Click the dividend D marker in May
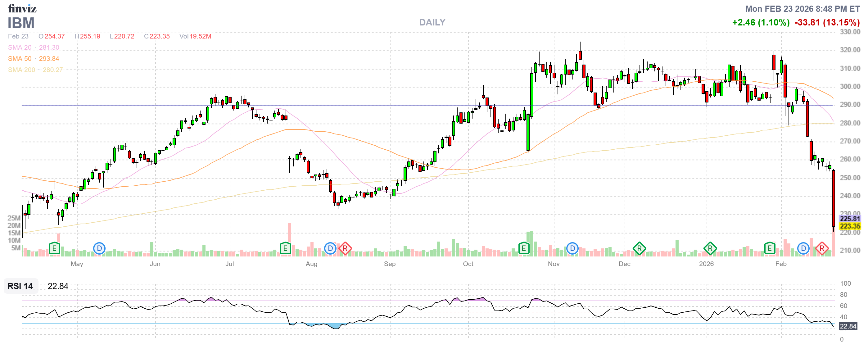The width and height of the screenshot is (868, 349). [x=99, y=249]
